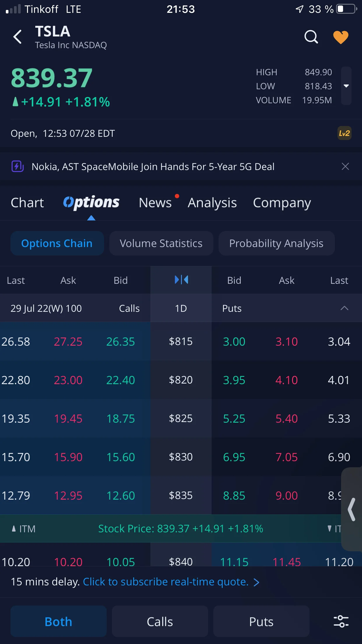Show only Calls at the bottom bar

click(x=160, y=621)
